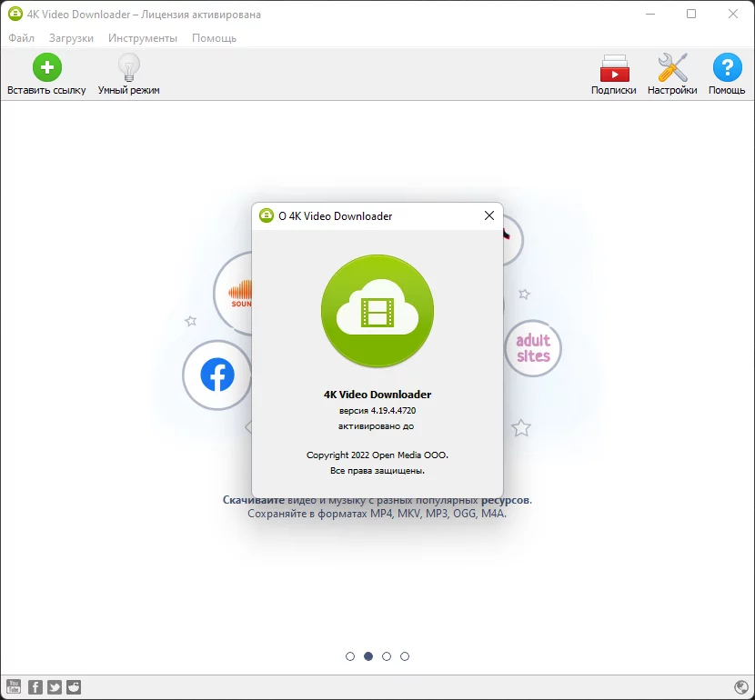Click the Facebook circle in the slideshow
Screen dimensions: 755x700
click(x=217, y=375)
